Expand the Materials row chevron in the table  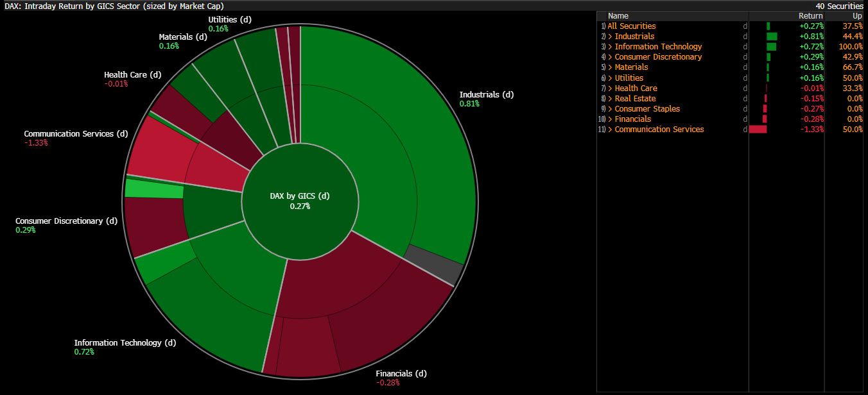click(610, 67)
